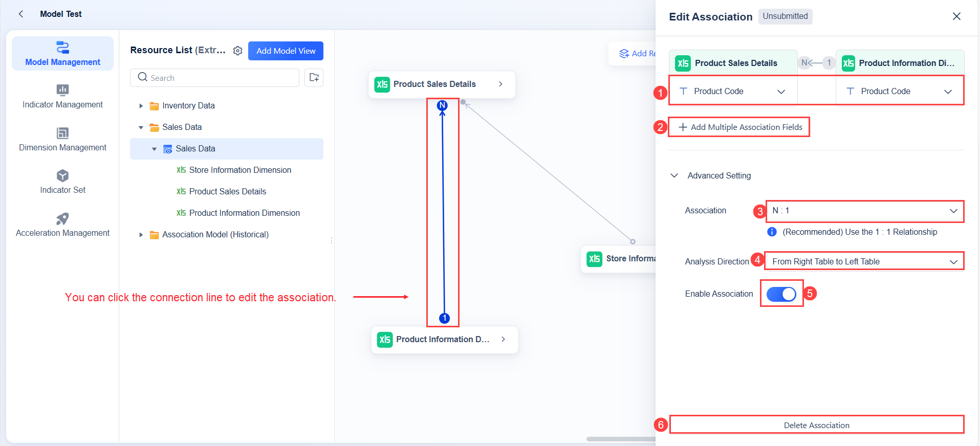This screenshot has width=980, height=446.
Task: Click the Add Model View button
Action: (x=286, y=51)
